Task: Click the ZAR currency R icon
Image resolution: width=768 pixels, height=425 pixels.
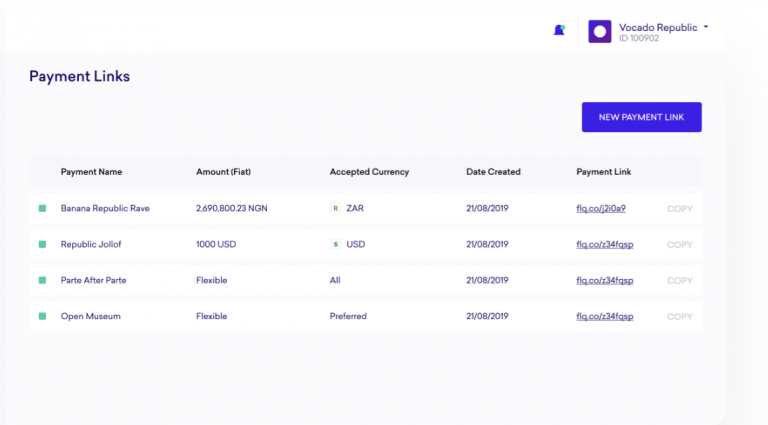Action: tap(336, 209)
